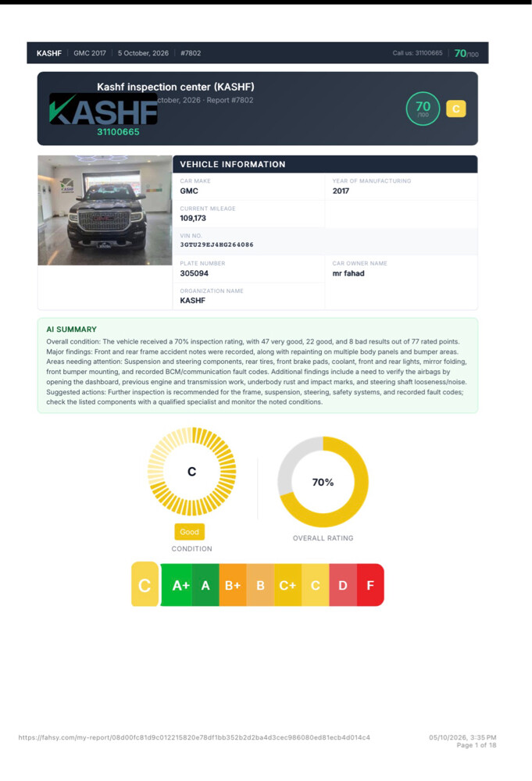The width and height of the screenshot is (532, 781).
Task: Click the red F grade swatch
Action: 370,585
